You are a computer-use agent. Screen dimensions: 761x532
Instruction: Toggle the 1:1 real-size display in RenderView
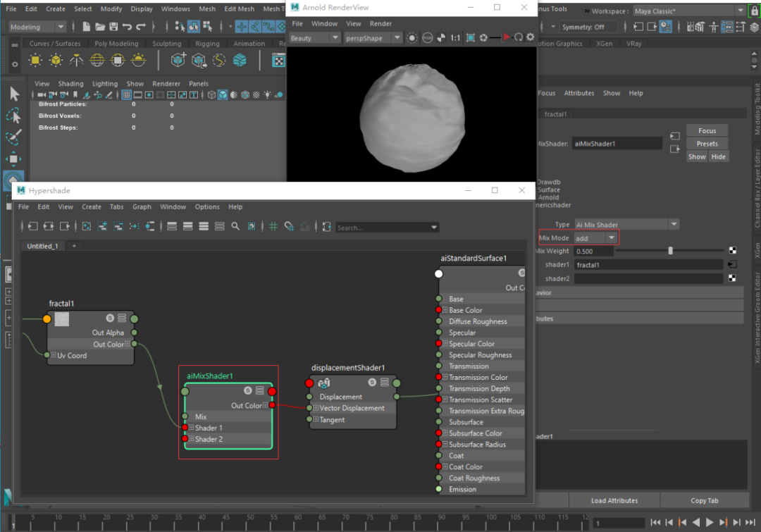pos(455,37)
